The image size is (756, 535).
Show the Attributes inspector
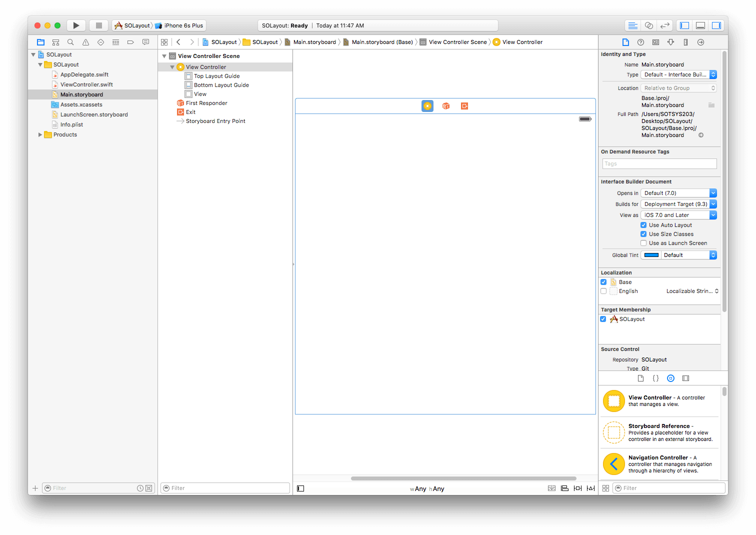pyautogui.click(x=670, y=42)
